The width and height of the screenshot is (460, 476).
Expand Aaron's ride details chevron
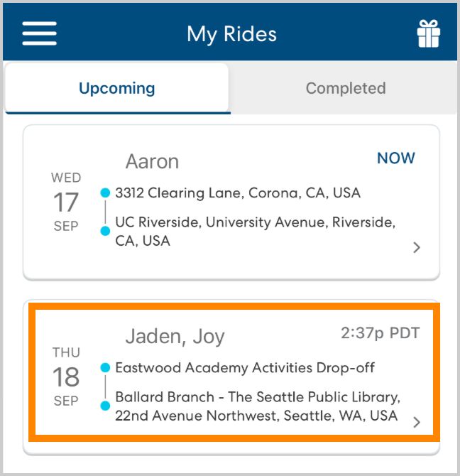tap(417, 247)
